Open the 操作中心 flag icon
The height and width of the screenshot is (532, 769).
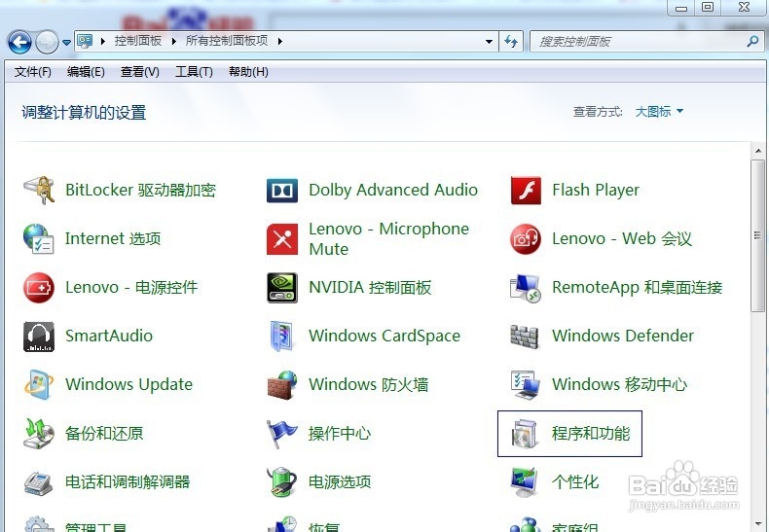click(x=282, y=434)
